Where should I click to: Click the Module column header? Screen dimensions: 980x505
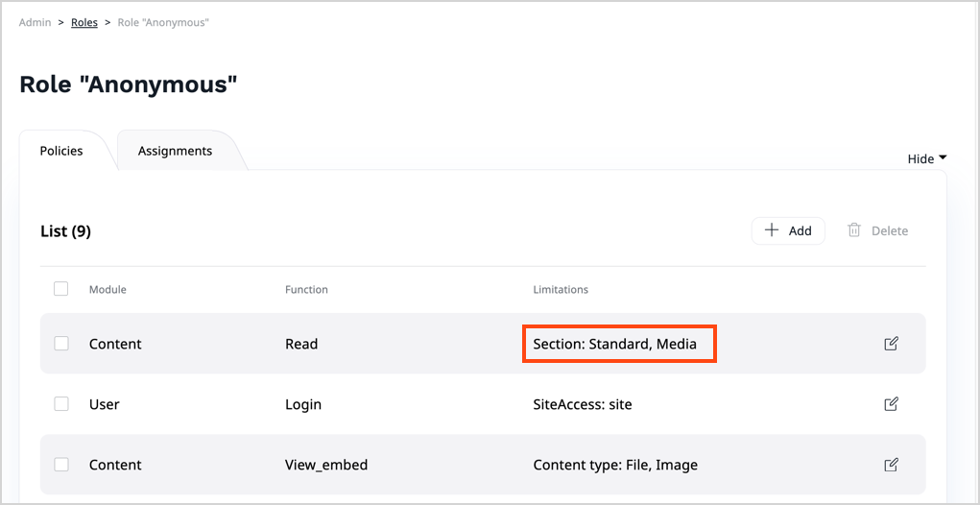pyautogui.click(x=108, y=289)
